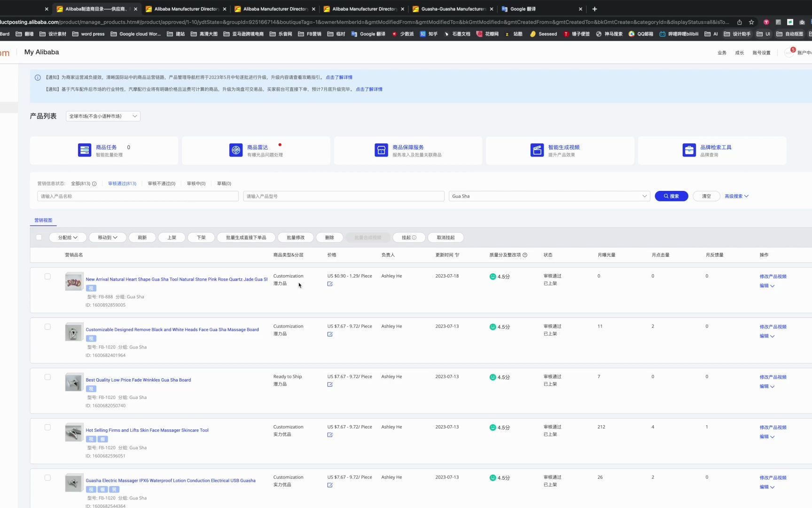The height and width of the screenshot is (508, 812).
Task: Click the sort icon next to 更新时间
Action: point(457,255)
